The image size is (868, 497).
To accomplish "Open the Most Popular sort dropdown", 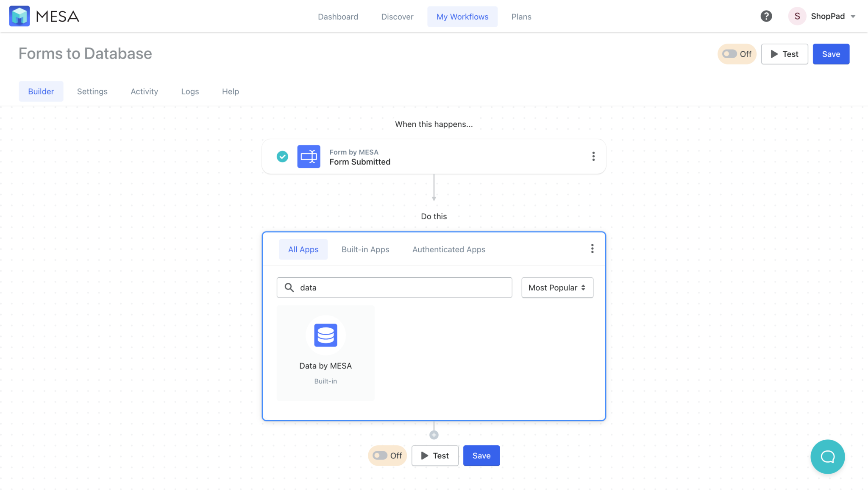I will pos(556,288).
